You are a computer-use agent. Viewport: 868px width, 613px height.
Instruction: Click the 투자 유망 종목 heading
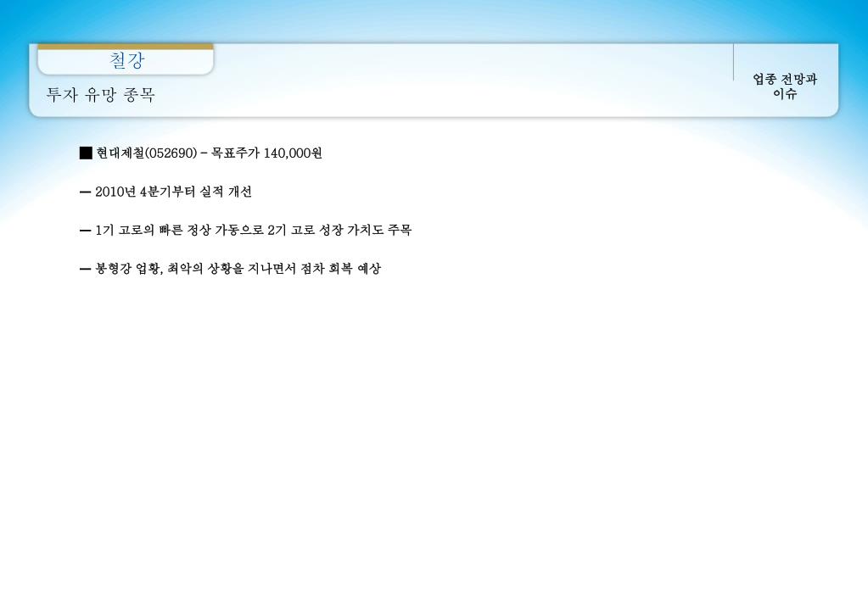coord(100,95)
